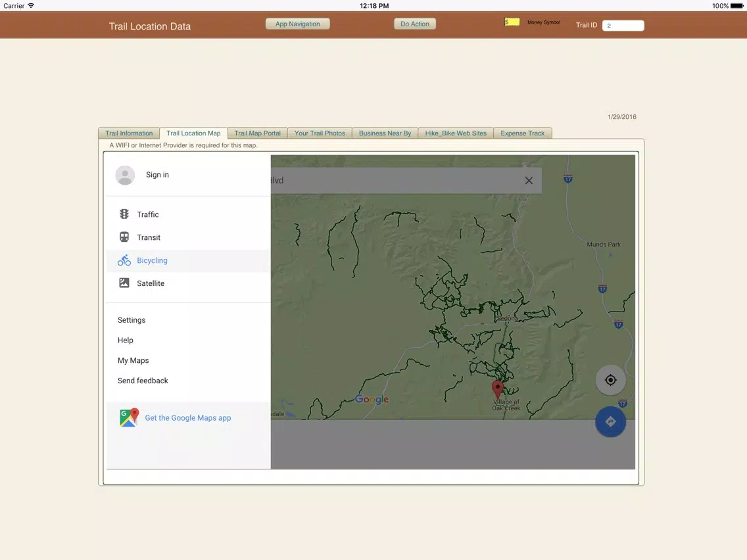Click the Trail ID input field

coord(623,26)
